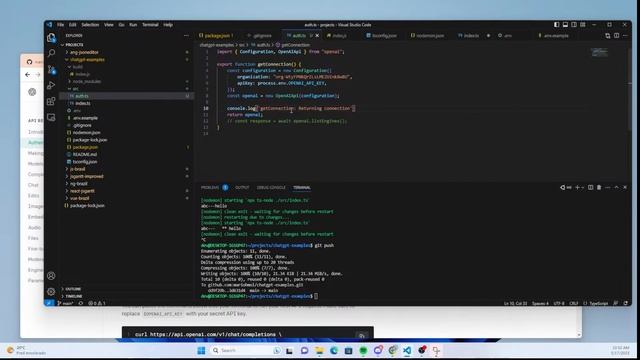Click the synchronize changes status bar icon

click(x=81, y=303)
